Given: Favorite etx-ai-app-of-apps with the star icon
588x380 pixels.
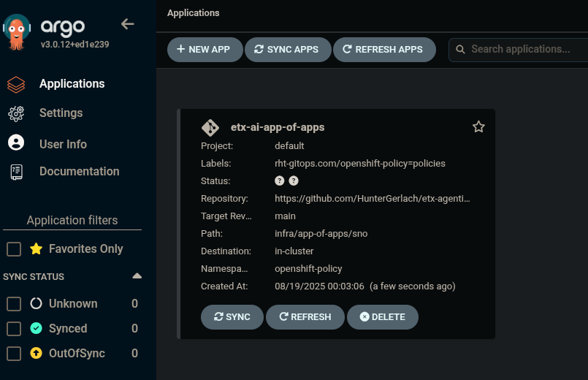Looking at the screenshot, I should pos(478,127).
